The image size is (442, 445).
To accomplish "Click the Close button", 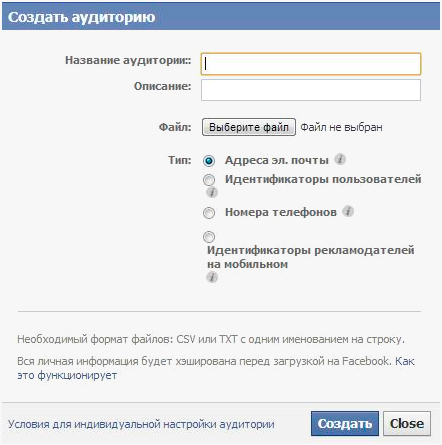I will click(x=407, y=423).
